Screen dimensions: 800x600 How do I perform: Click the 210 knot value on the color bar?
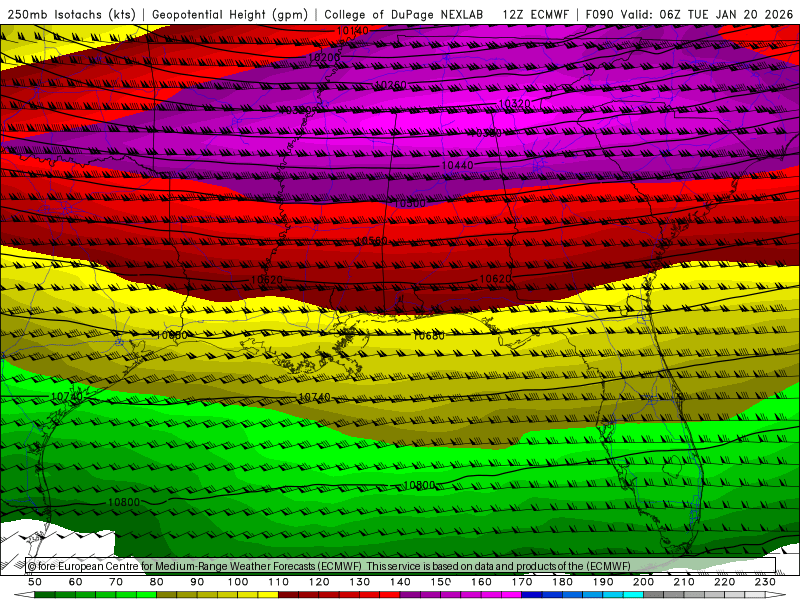(685, 582)
